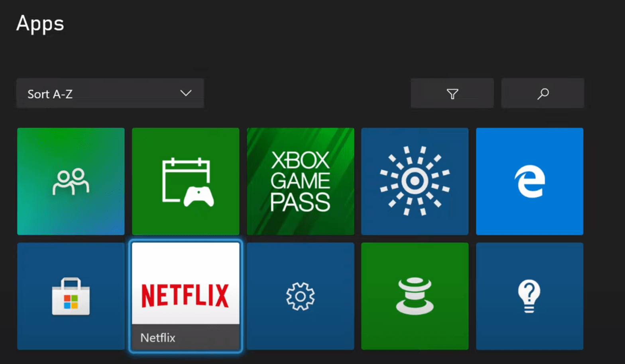Expand the Sort A-Z dropdown
This screenshot has height=364, width=625.
[x=110, y=94]
